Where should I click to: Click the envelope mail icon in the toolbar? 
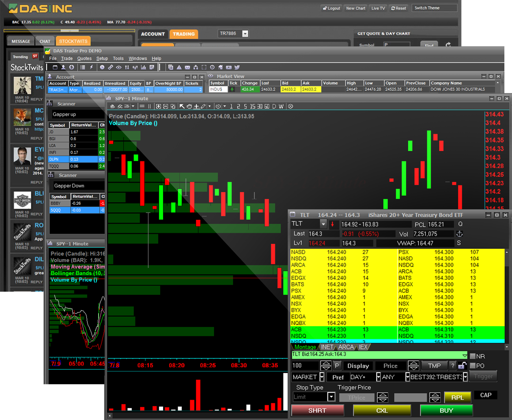[188, 67]
